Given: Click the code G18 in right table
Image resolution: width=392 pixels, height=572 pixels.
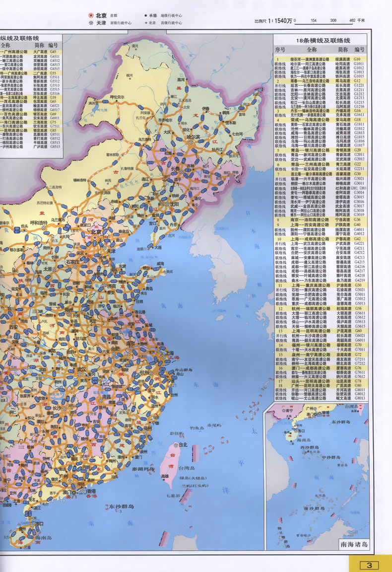Looking at the screenshot, I should [357, 120].
